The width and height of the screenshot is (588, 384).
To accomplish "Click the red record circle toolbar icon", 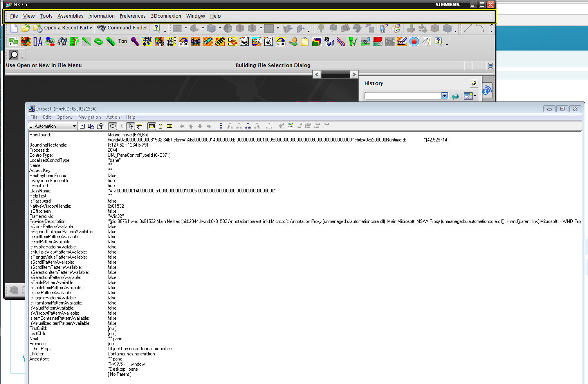I will click(x=414, y=42).
